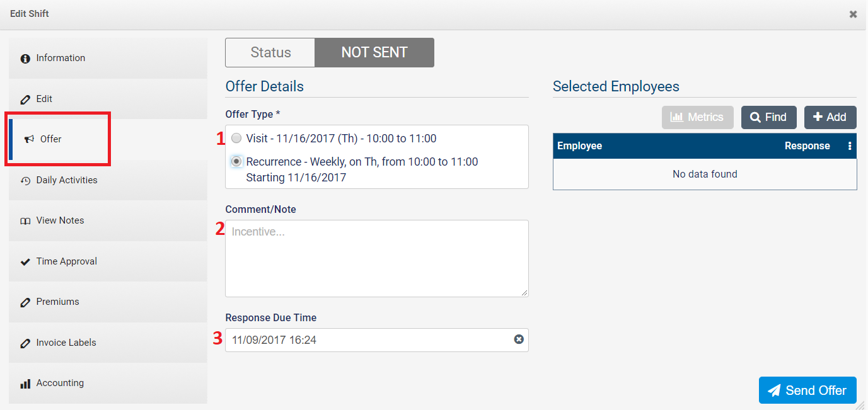Image resolution: width=868 pixels, height=410 pixels.
Task: Select the weekly Recurrence offer type
Action: click(x=236, y=162)
